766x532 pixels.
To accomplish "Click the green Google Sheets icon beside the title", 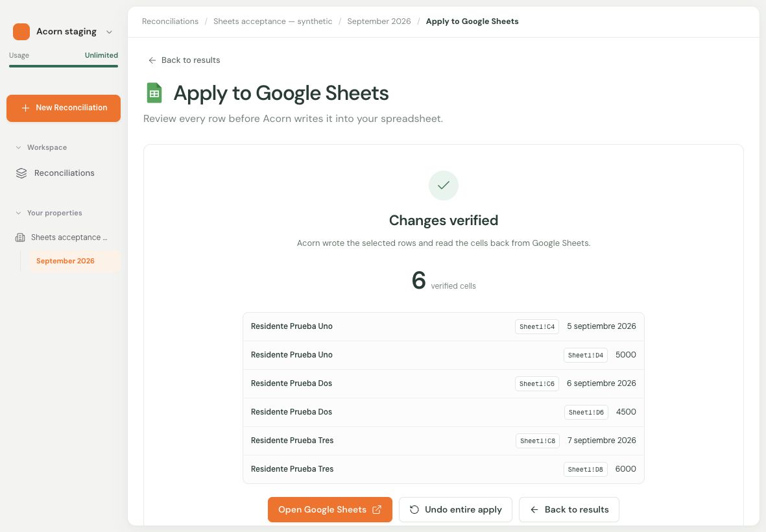I will pos(154,93).
